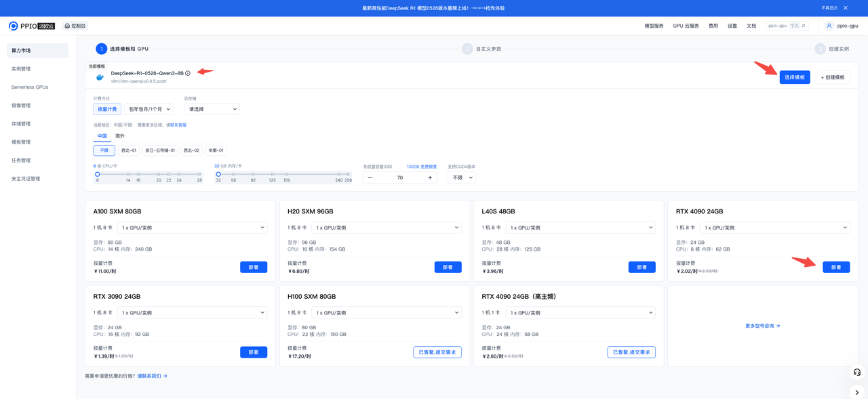This screenshot has height=399, width=868.
Task: Deploy the H20 SXM 96GB instance
Action: pos(448,267)
